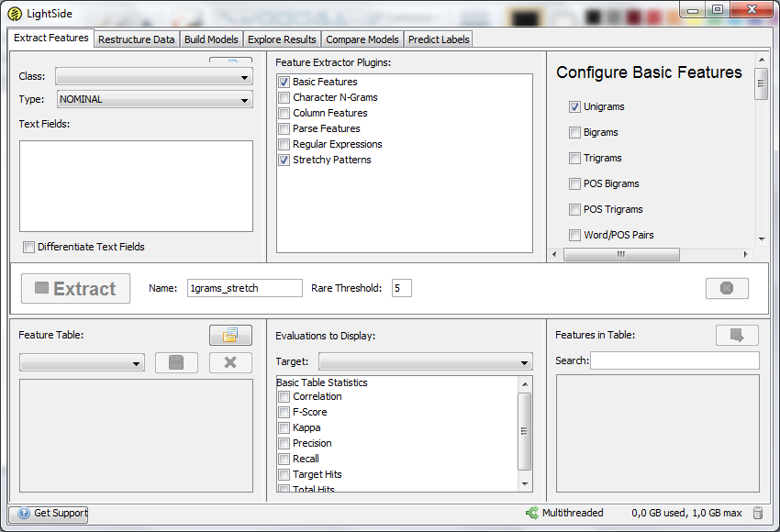The image size is (780, 532).
Task: Switch to the Build Models tab
Action: [211, 39]
